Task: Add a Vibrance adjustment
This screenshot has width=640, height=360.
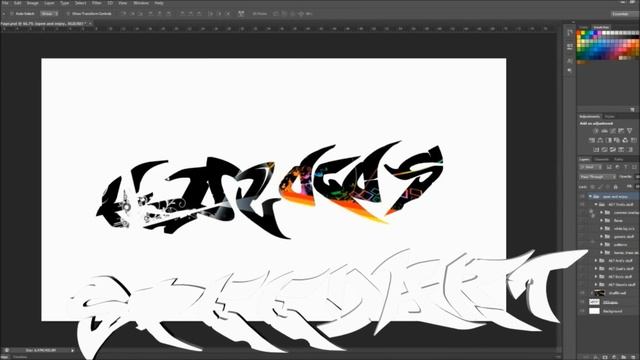Action: coord(630,131)
